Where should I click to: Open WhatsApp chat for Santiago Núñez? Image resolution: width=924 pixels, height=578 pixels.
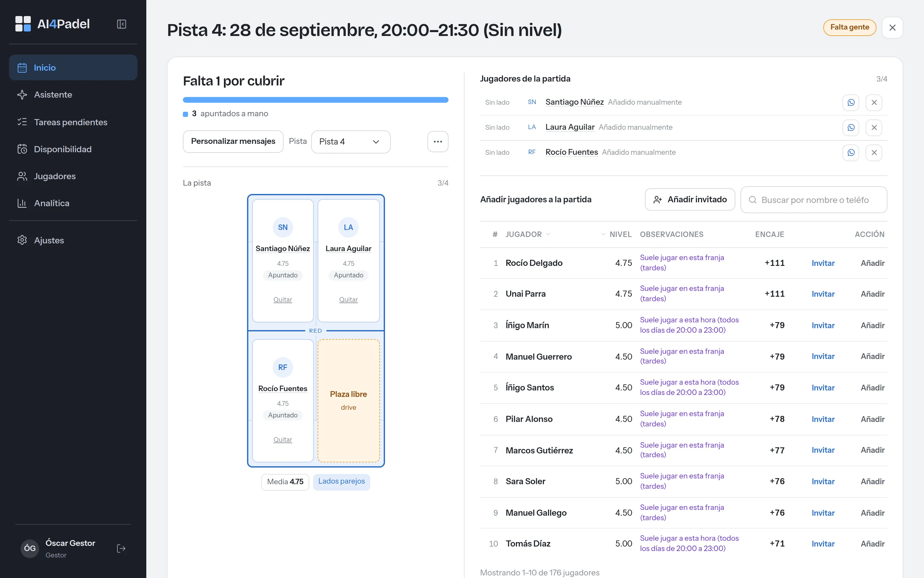tap(851, 102)
